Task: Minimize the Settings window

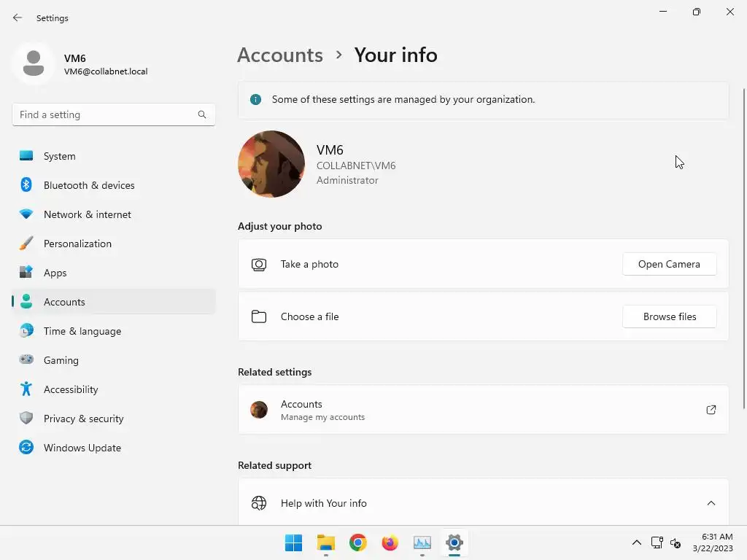Action: point(662,12)
